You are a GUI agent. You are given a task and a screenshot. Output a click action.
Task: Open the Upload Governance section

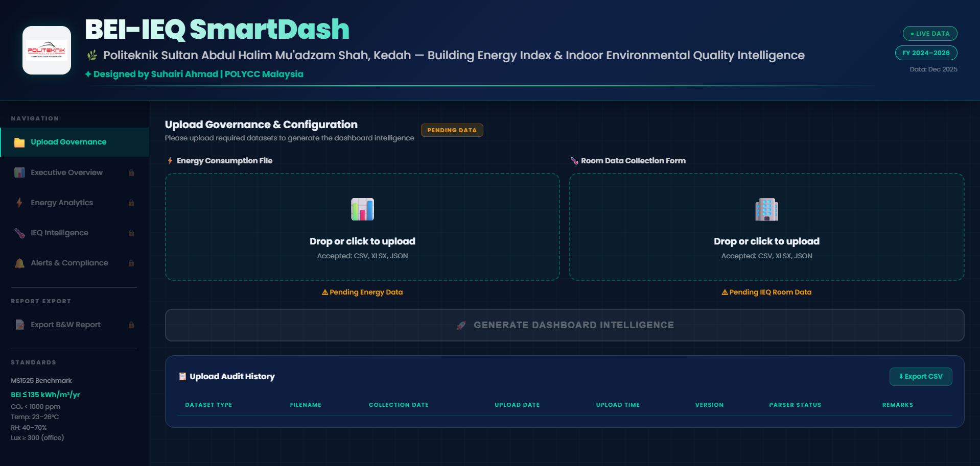pos(75,142)
